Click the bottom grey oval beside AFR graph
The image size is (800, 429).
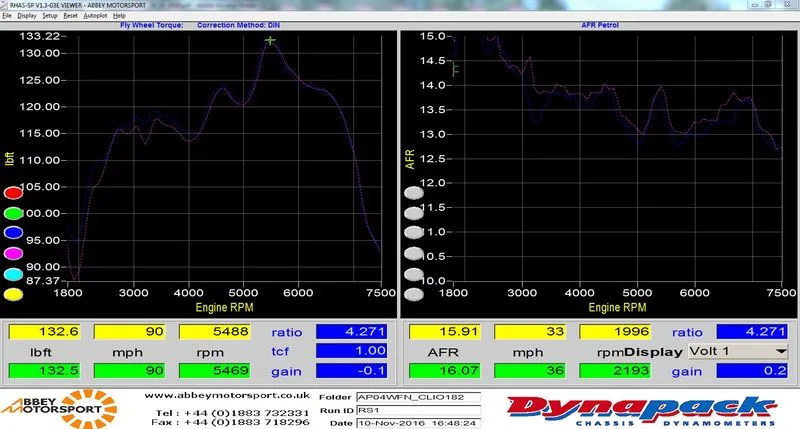coord(414,295)
